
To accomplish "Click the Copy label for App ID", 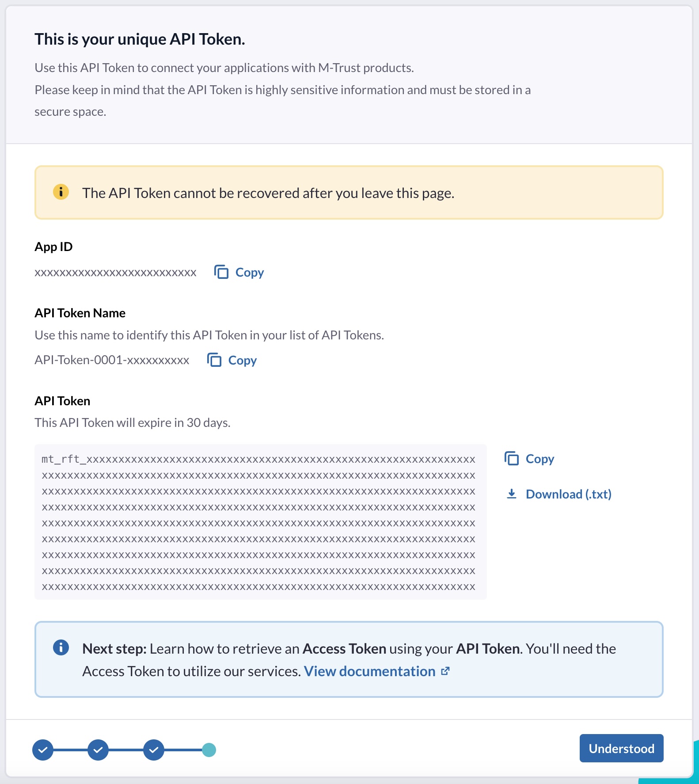I will coord(250,273).
